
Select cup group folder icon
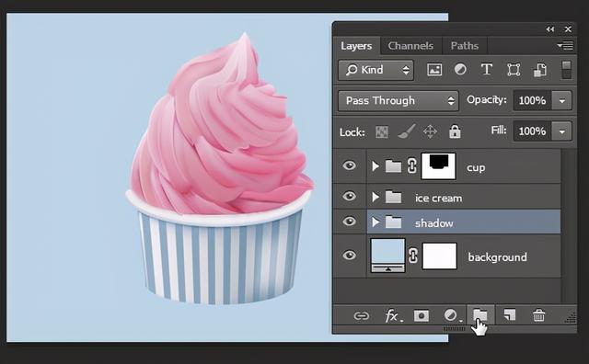coord(393,165)
